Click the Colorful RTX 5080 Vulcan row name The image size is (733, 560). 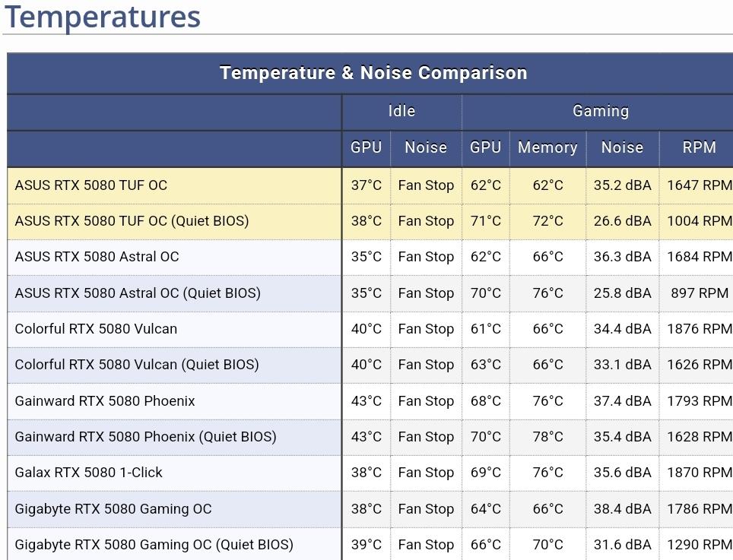click(96, 329)
